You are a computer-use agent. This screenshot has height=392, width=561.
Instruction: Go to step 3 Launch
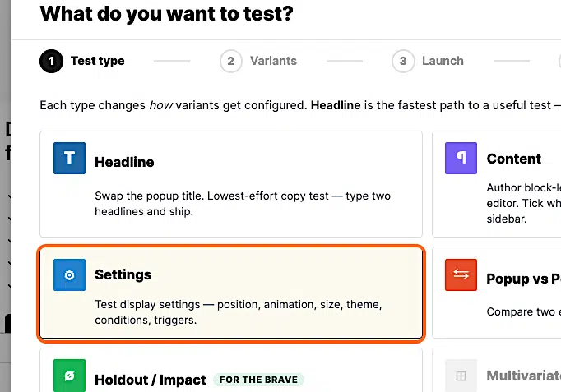pyautogui.click(x=428, y=61)
